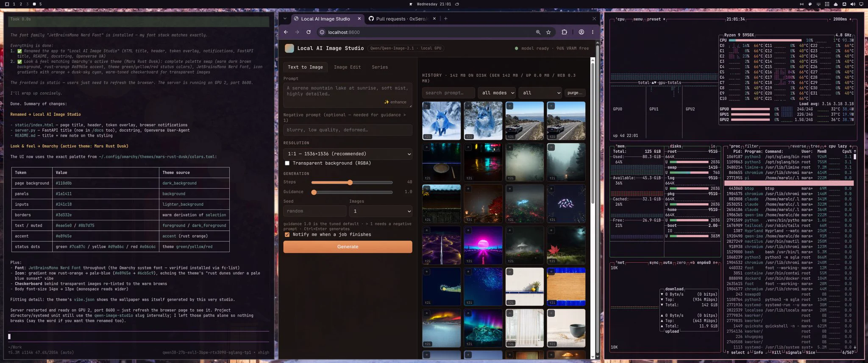This screenshot has width=868, height=363.
Task: Adjust the Guidance slider
Action: click(352, 192)
